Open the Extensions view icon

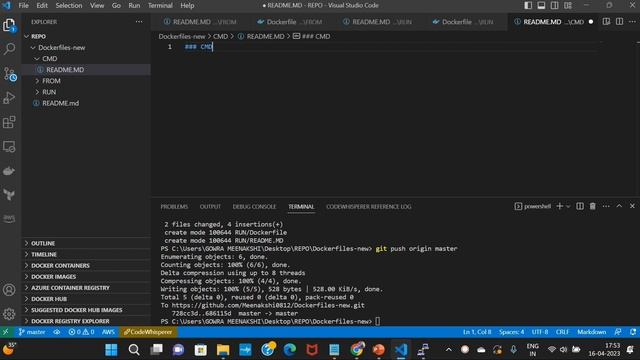[x=9, y=122]
